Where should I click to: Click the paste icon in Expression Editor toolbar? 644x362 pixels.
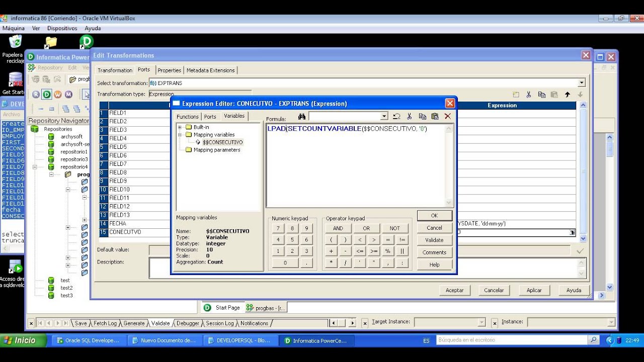[x=435, y=116]
